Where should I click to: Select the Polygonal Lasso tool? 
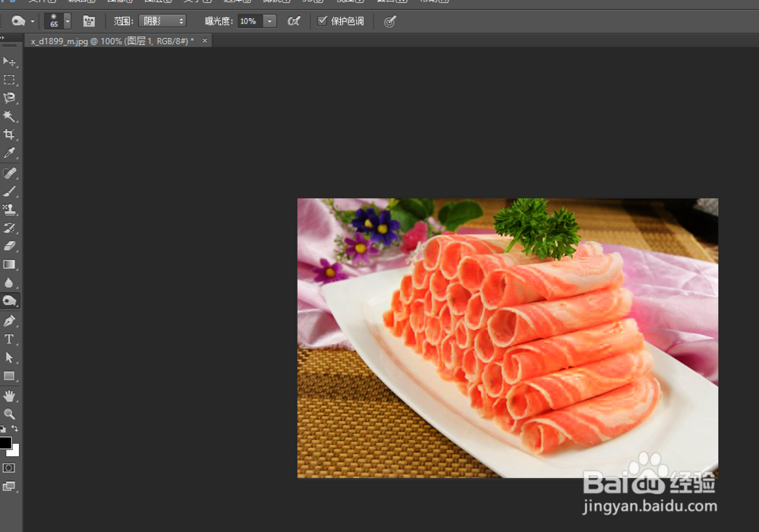pyautogui.click(x=9, y=98)
